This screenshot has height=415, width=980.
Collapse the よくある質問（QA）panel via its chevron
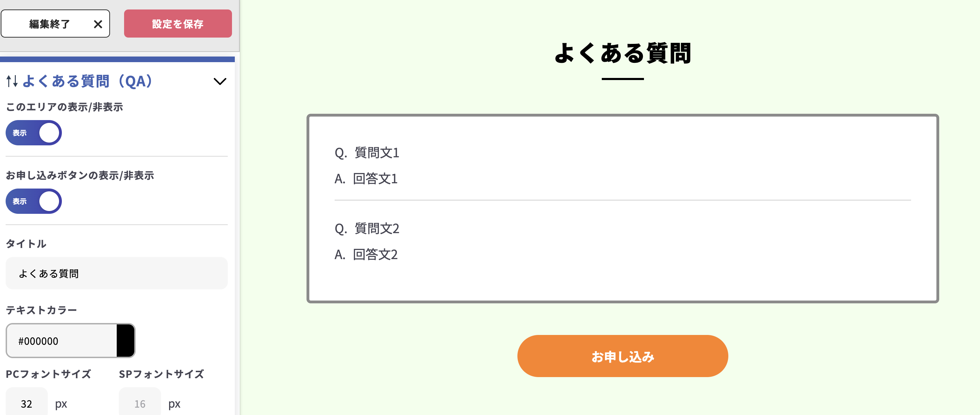(219, 81)
